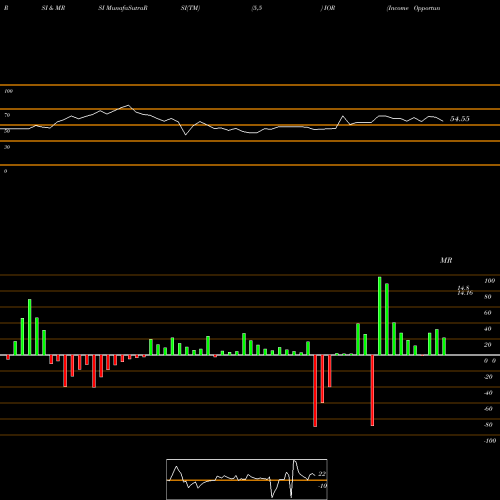Click the 14.8 value label in MR panel
This screenshot has width=500, height=500.
pyautogui.click(x=463, y=288)
